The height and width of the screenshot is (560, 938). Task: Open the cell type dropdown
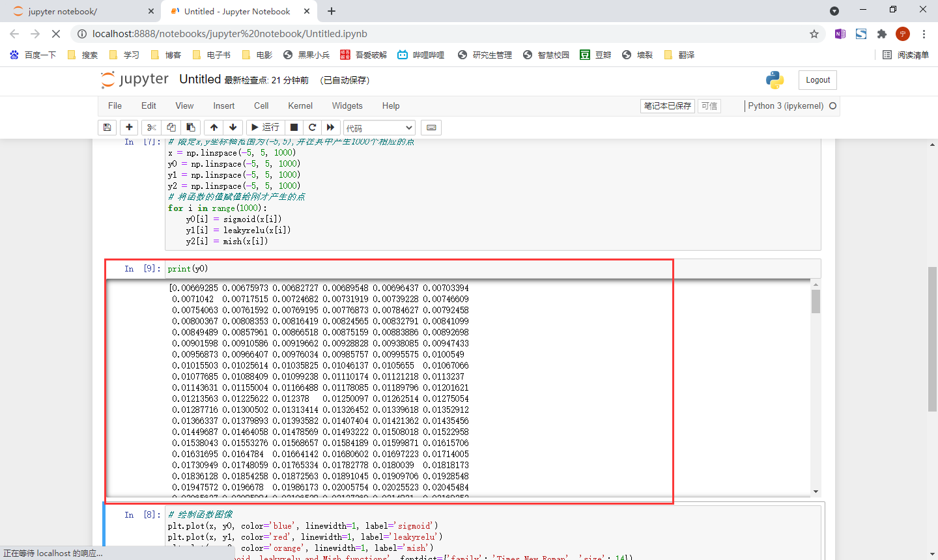(379, 128)
